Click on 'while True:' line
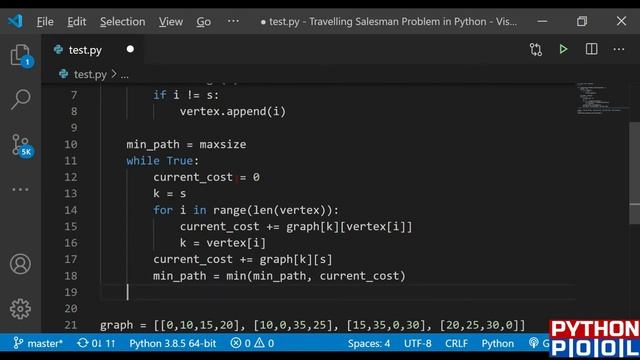 point(162,161)
